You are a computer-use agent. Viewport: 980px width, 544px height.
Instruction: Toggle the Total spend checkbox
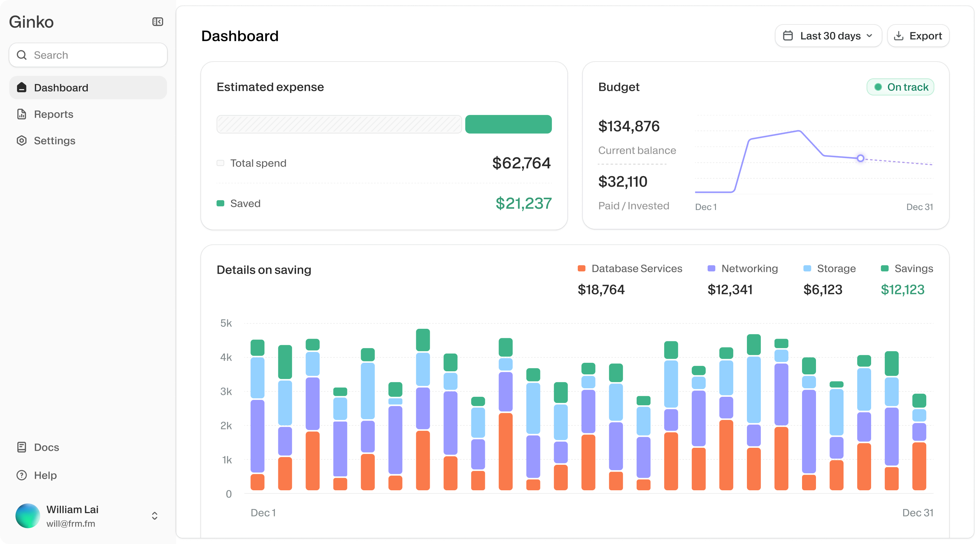pos(220,163)
